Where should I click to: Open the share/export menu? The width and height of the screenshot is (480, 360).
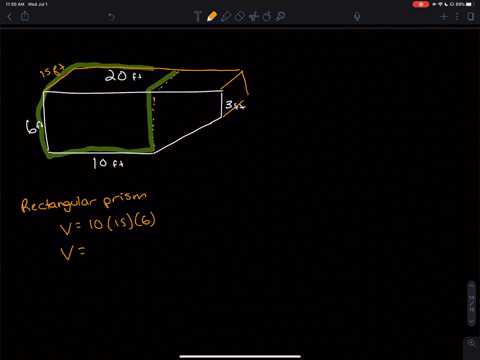tap(25, 16)
